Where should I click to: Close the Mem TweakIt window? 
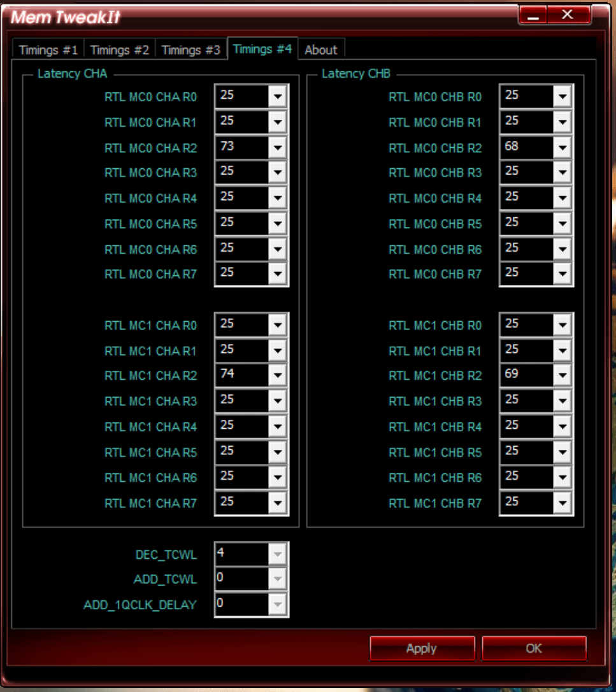click(x=568, y=15)
